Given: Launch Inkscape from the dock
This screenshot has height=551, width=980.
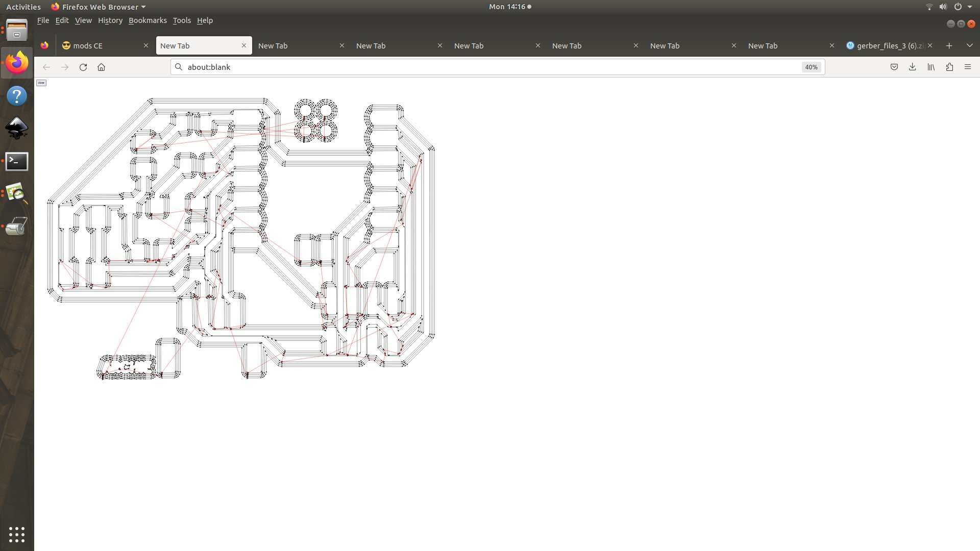Looking at the screenshot, I should point(16,129).
